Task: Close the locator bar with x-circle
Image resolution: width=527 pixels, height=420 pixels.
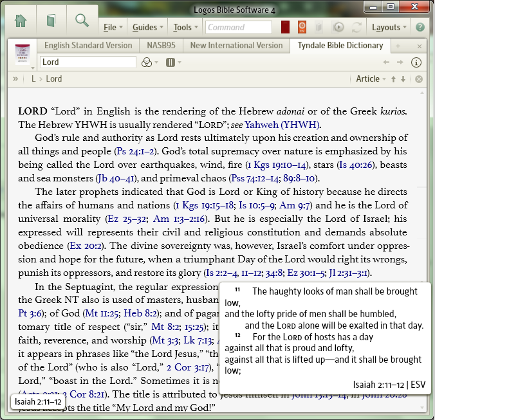Action: point(419,79)
